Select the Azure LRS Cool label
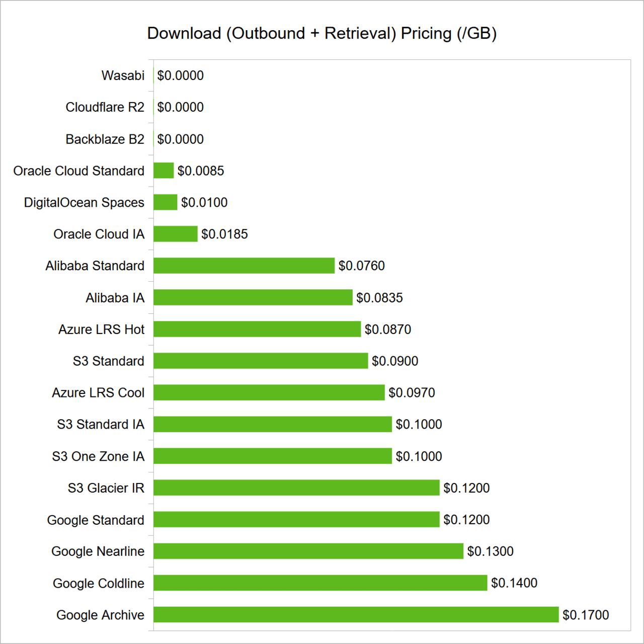Screen dimensions: 644x644 [x=98, y=393]
